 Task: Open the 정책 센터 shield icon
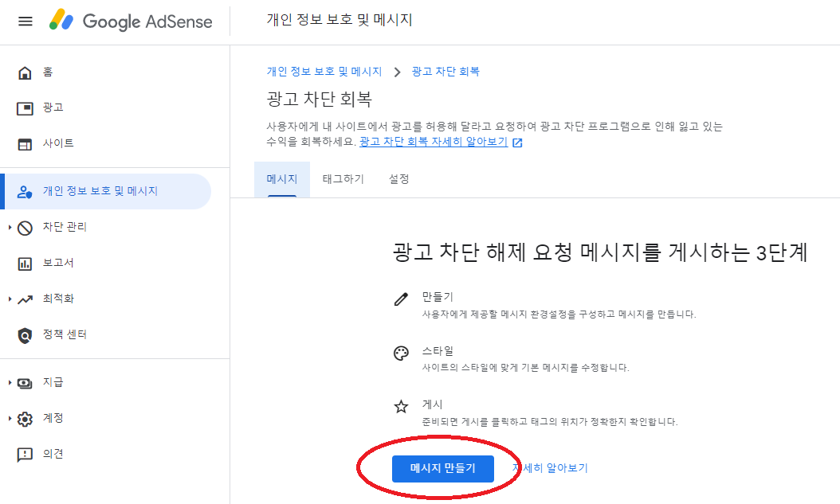pos(25,335)
